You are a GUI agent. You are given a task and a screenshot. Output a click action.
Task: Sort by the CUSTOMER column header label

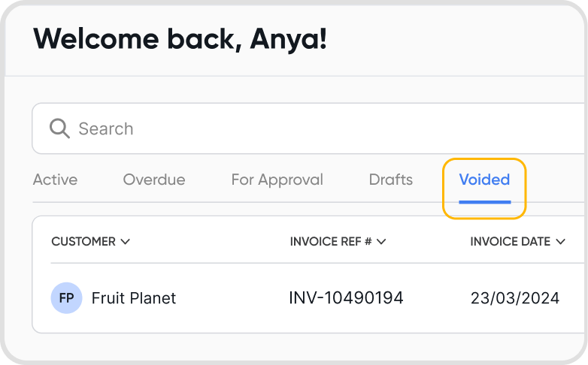pos(83,242)
